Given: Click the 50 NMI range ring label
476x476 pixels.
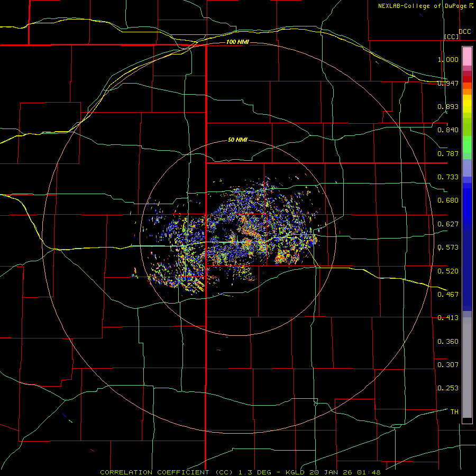Looking at the screenshot, I should pos(237,140).
